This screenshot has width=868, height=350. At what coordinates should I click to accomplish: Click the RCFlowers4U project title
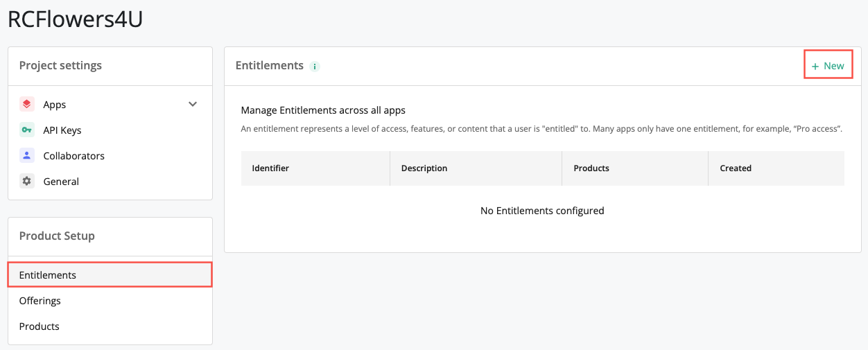pyautogui.click(x=76, y=19)
